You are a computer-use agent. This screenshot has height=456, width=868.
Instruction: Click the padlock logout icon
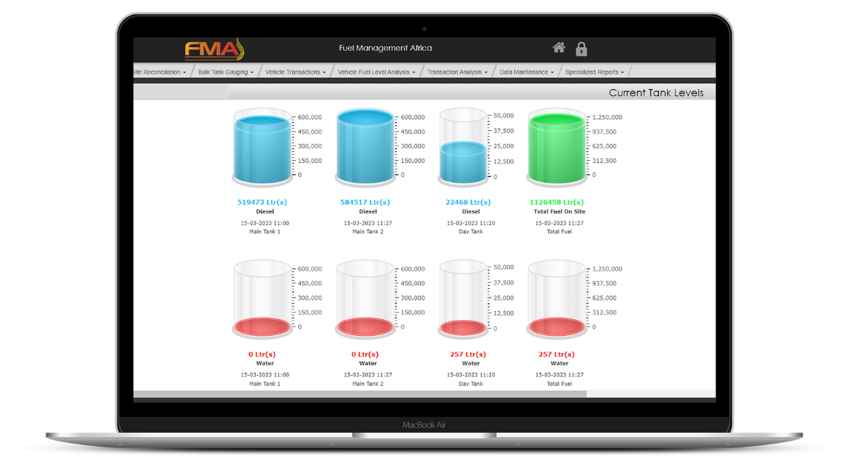coord(581,48)
